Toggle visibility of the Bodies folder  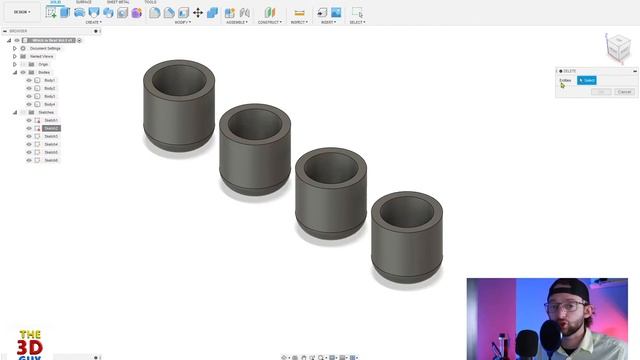pyautogui.click(x=23, y=72)
